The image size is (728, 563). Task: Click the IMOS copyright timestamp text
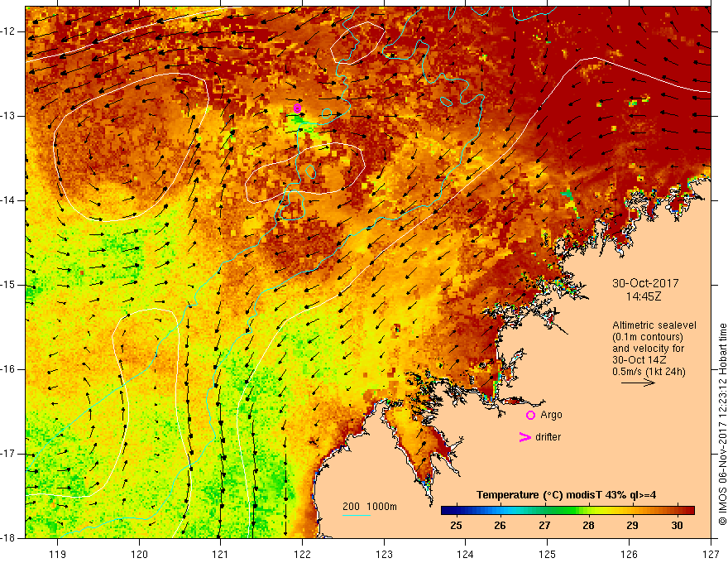pyautogui.click(x=722, y=424)
